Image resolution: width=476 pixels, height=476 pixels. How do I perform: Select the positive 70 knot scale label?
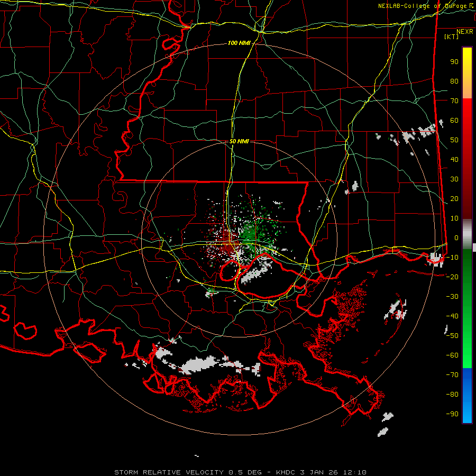tap(454, 101)
